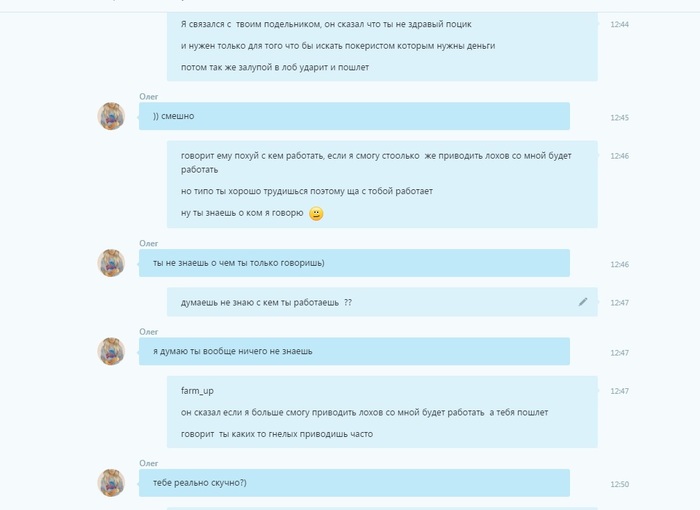The image size is (700, 510).
Task: Open Олег's avatar next to "смешно" message
Action: [111, 116]
